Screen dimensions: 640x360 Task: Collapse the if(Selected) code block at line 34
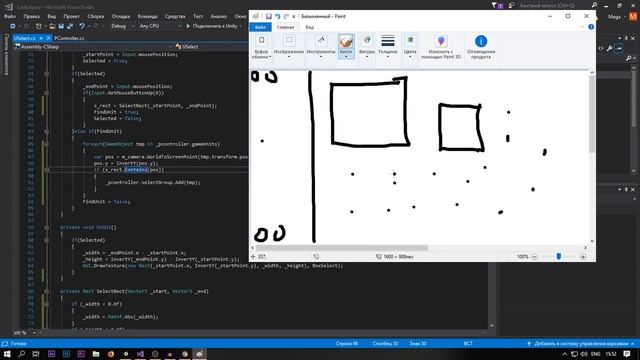point(47,74)
